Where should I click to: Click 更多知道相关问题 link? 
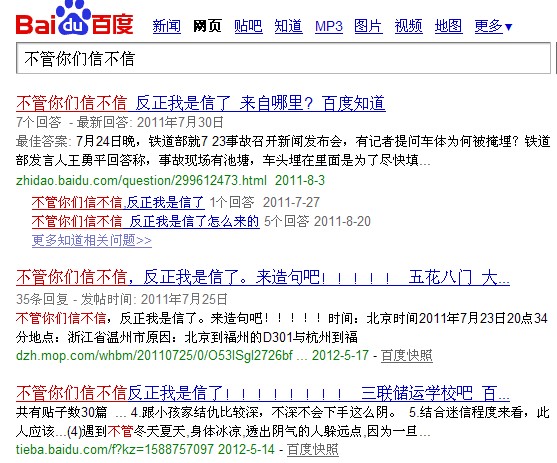(x=92, y=241)
